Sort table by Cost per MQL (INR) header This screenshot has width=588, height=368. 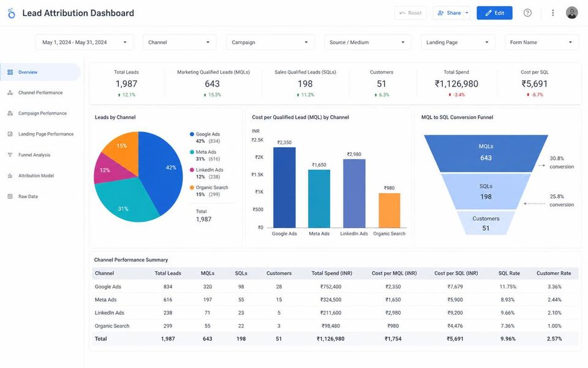coord(394,274)
